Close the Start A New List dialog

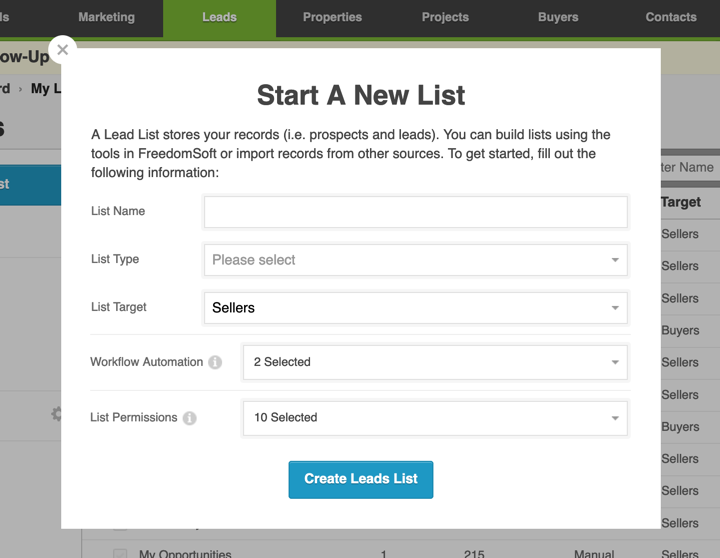pos(62,49)
